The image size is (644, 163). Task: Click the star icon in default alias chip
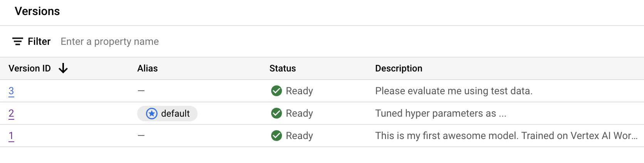tap(152, 114)
